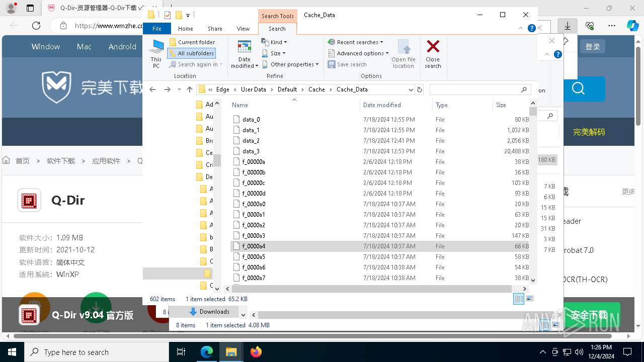Click Open file location button

404,54
